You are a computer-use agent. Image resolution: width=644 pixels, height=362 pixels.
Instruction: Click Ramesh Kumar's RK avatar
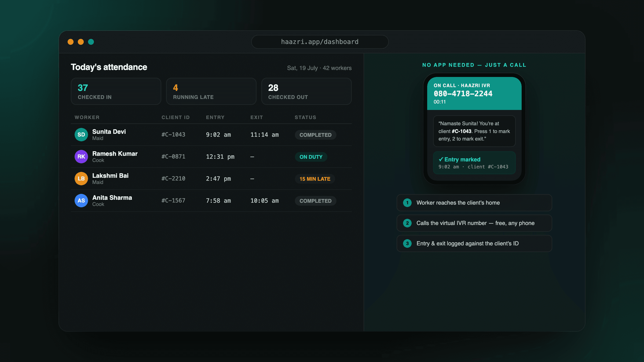click(81, 157)
